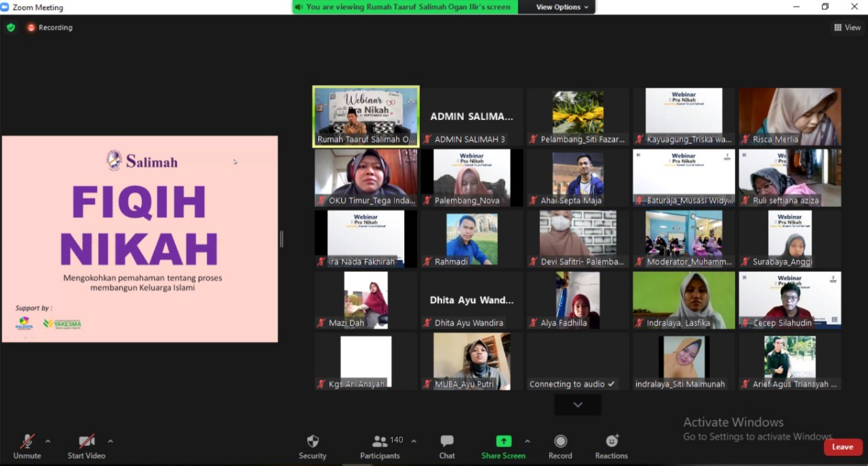Open the Security shield options
868x466 pixels.
coord(313,447)
